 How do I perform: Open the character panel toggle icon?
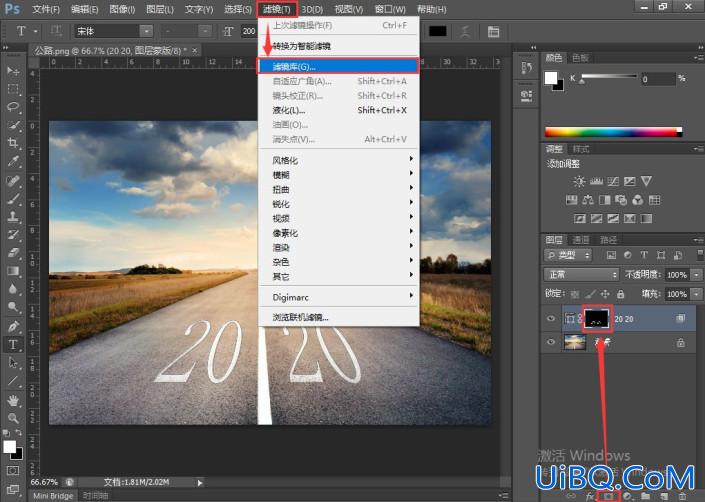493,31
